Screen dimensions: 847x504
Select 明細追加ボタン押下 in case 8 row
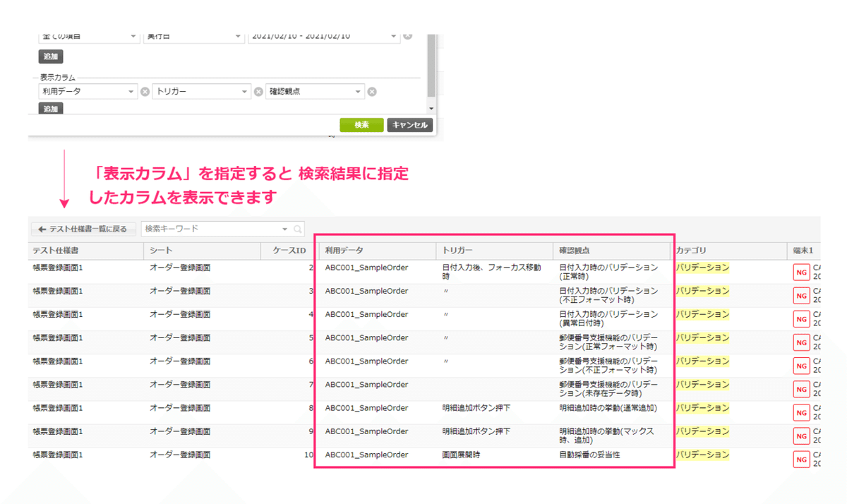pos(476,408)
